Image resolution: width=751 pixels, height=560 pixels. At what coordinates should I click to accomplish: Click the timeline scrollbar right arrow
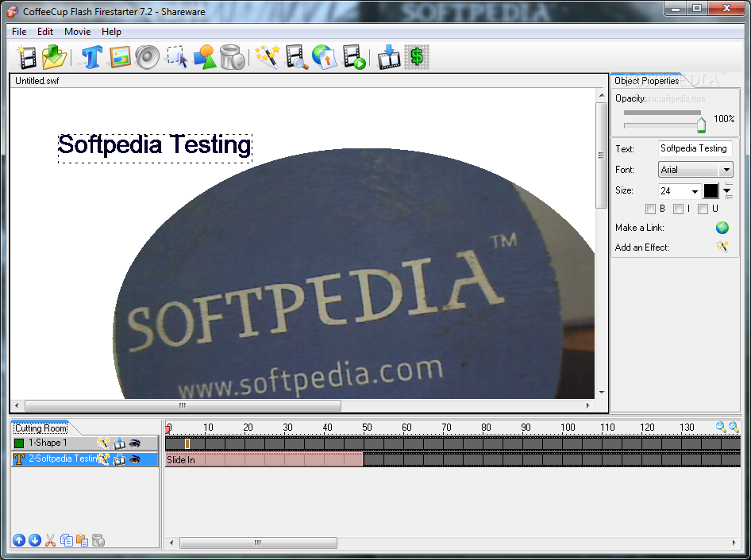[x=734, y=543]
